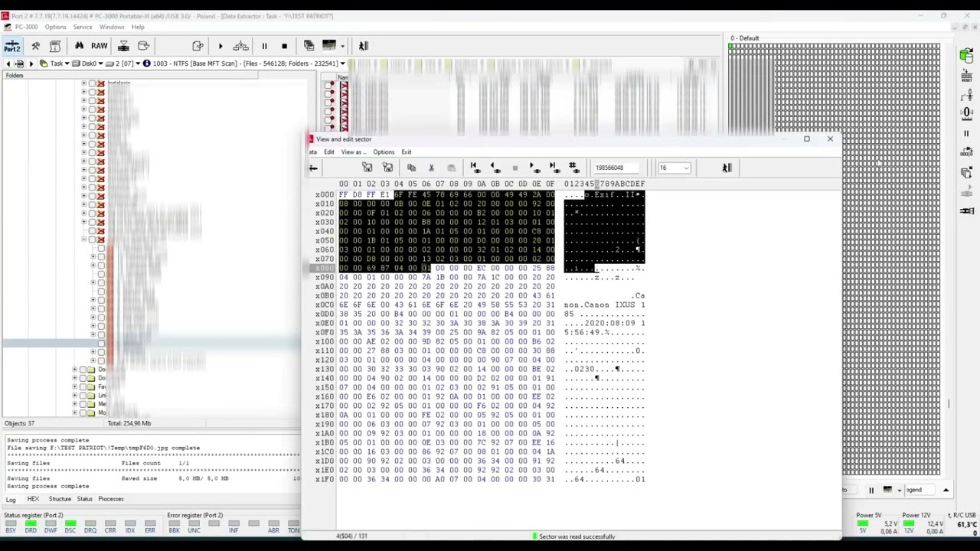
Task: Click Exit in sector editor menu
Action: coord(407,152)
